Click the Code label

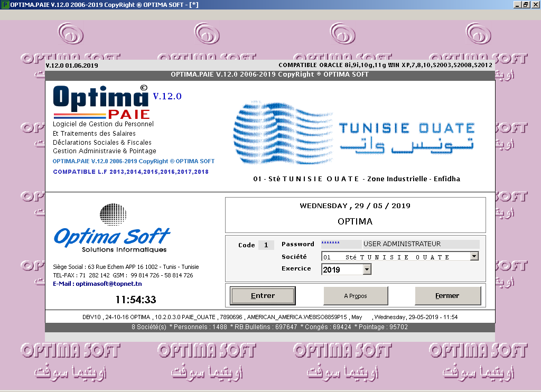click(x=246, y=245)
